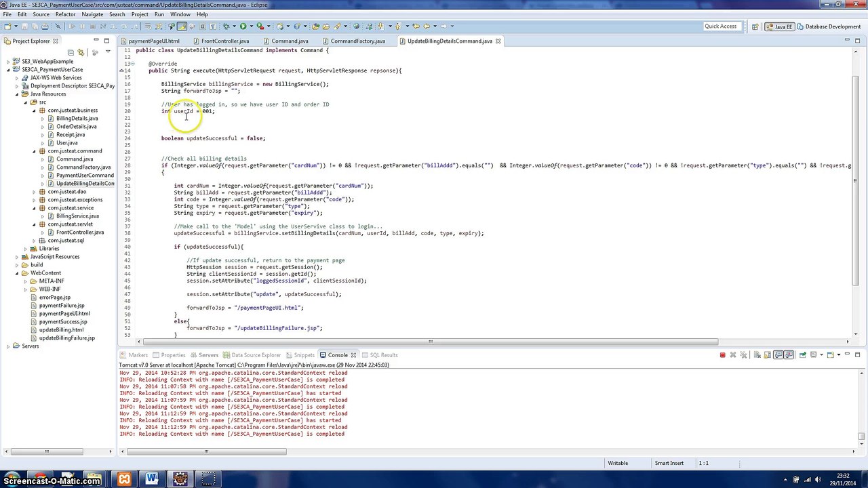Click the Console horizontal scrollbar
868x488 pixels.
[x=206, y=451]
